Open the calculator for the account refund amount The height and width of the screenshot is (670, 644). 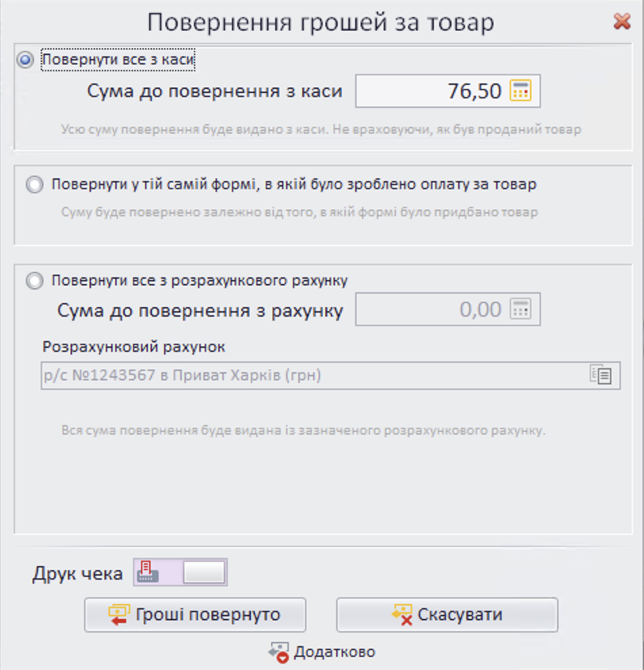click(x=522, y=309)
